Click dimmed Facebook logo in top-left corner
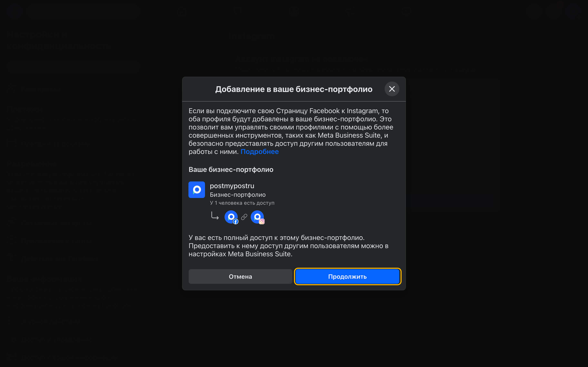588x367 pixels. [x=14, y=11]
